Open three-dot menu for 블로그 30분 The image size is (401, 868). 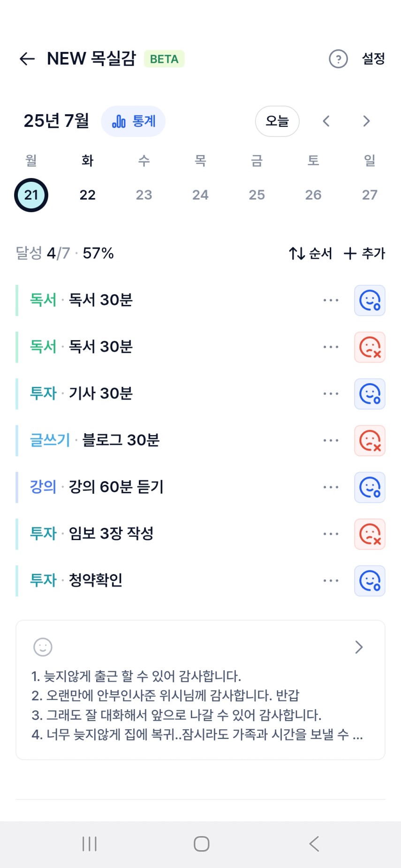pos(331,440)
